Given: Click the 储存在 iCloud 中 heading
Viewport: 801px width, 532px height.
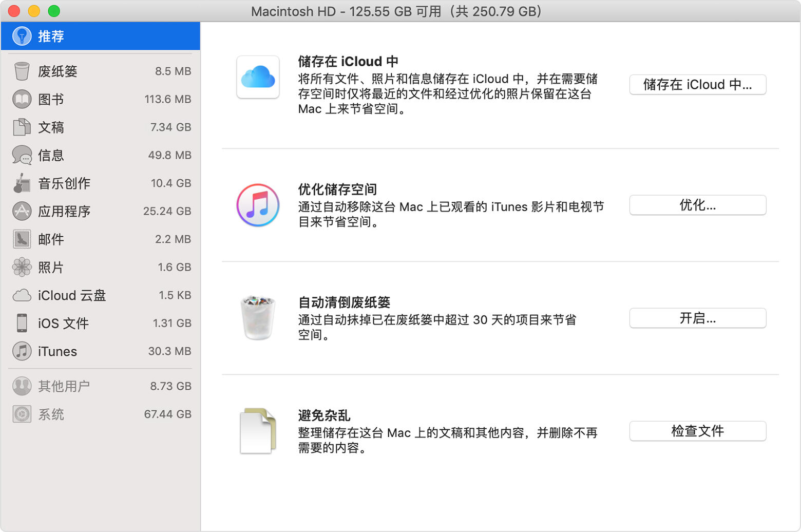Looking at the screenshot, I should (x=348, y=62).
